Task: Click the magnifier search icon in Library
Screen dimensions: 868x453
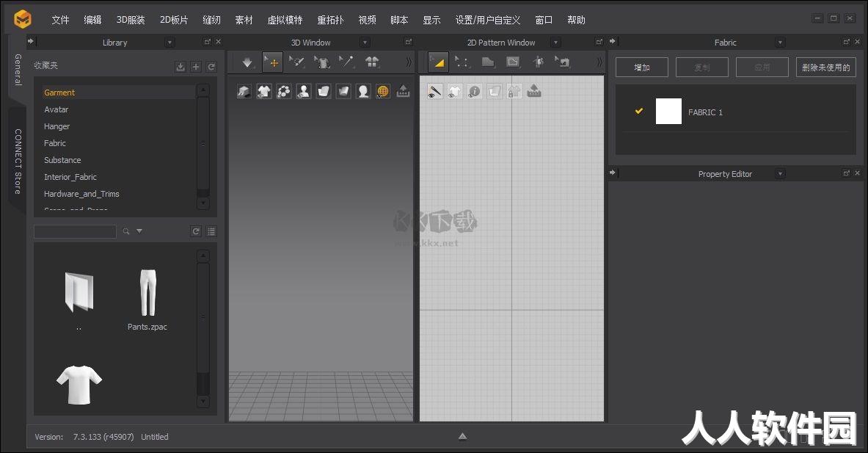Action: (x=126, y=231)
